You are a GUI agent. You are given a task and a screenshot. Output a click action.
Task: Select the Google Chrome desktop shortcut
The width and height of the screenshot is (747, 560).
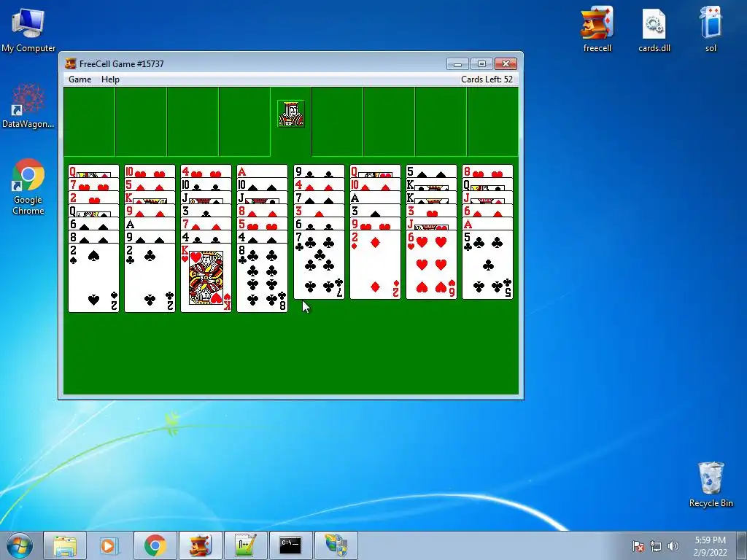[28, 187]
